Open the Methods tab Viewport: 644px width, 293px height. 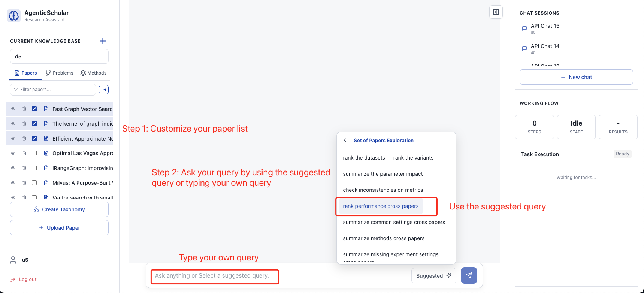[93, 73]
